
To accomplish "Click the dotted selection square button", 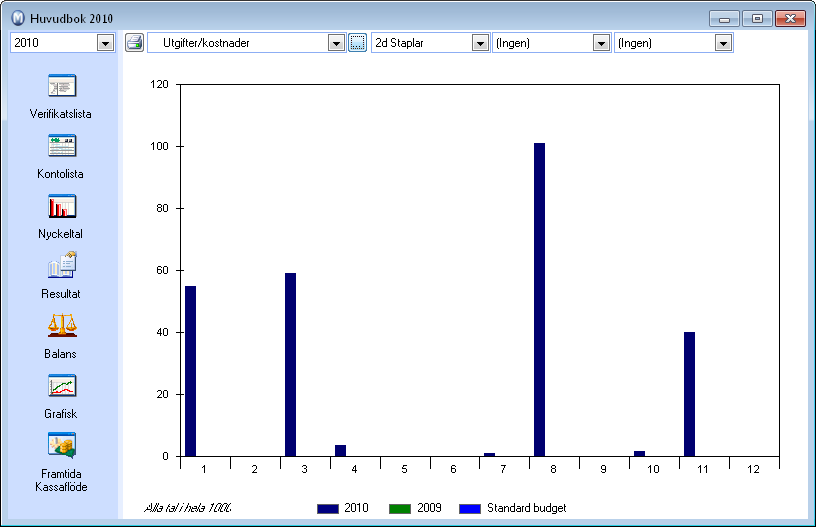I will coord(358,43).
